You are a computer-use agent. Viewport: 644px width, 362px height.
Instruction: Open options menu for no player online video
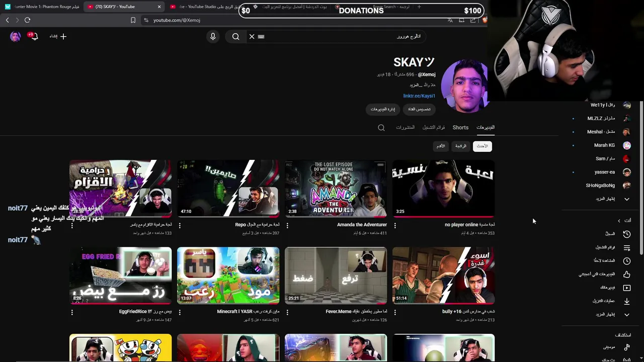(x=395, y=225)
